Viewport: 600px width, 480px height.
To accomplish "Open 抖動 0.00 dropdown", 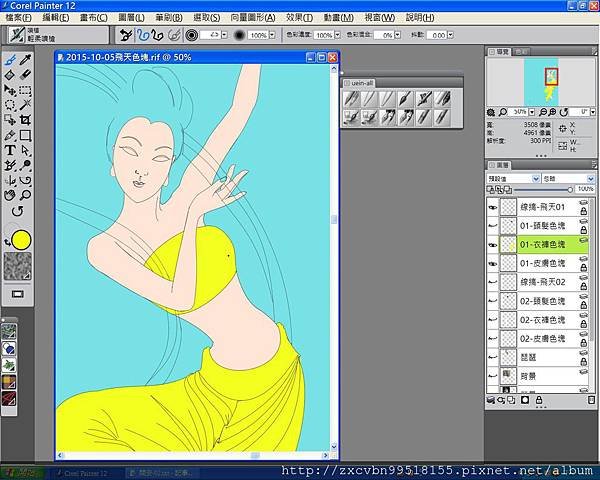I will tap(450, 35).
